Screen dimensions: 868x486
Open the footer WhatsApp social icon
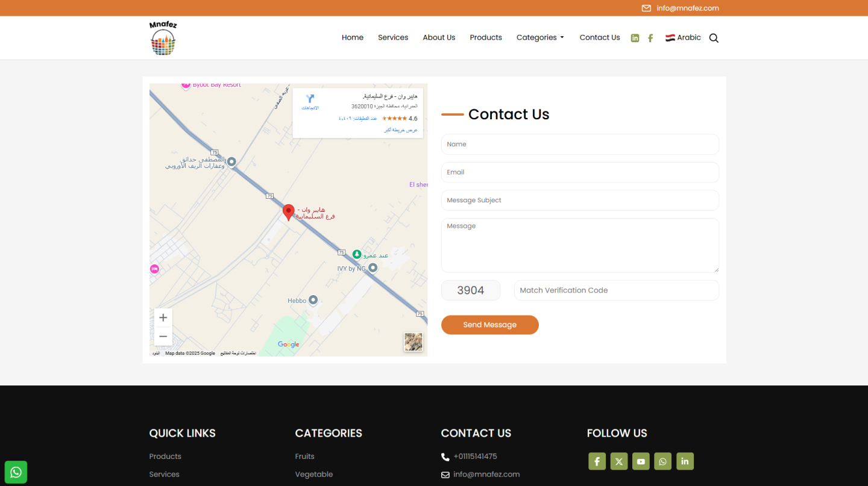point(663,461)
